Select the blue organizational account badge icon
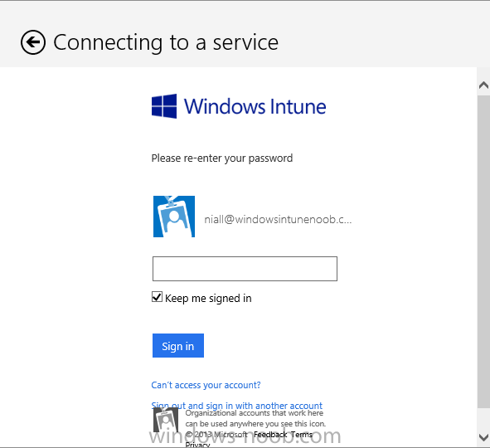490x448 pixels. [x=174, y=217]
